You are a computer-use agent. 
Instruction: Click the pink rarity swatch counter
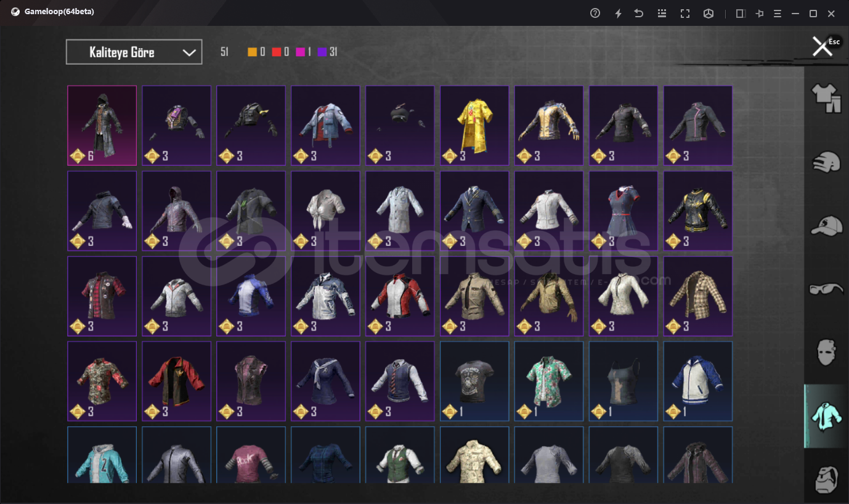tap(304, 52)
